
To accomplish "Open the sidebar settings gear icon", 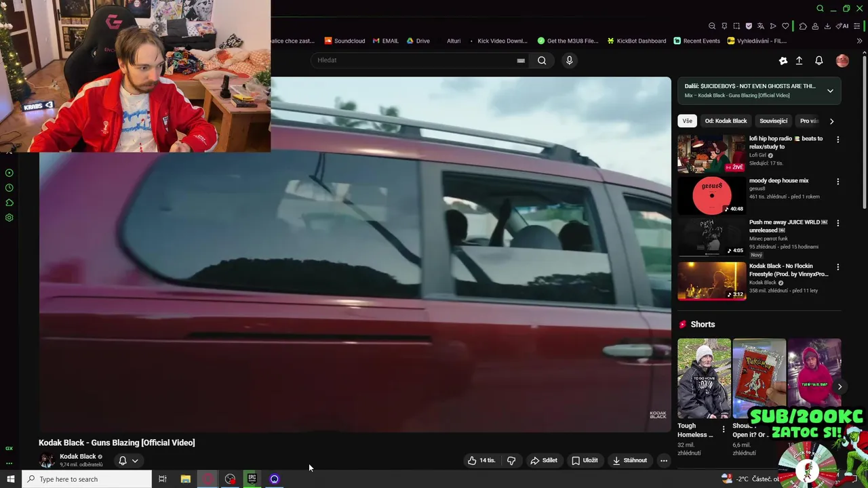I will click(x=9, y=218).
